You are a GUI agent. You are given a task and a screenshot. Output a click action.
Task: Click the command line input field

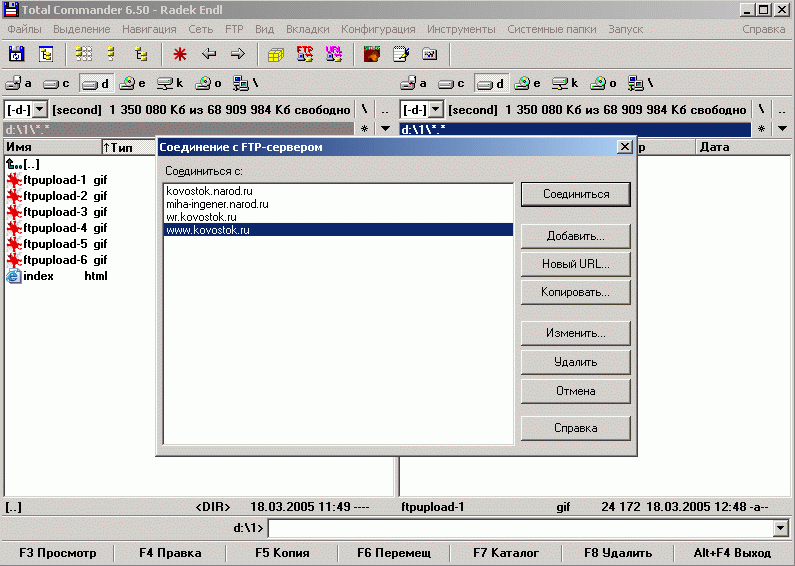click(x=521, y=528)
